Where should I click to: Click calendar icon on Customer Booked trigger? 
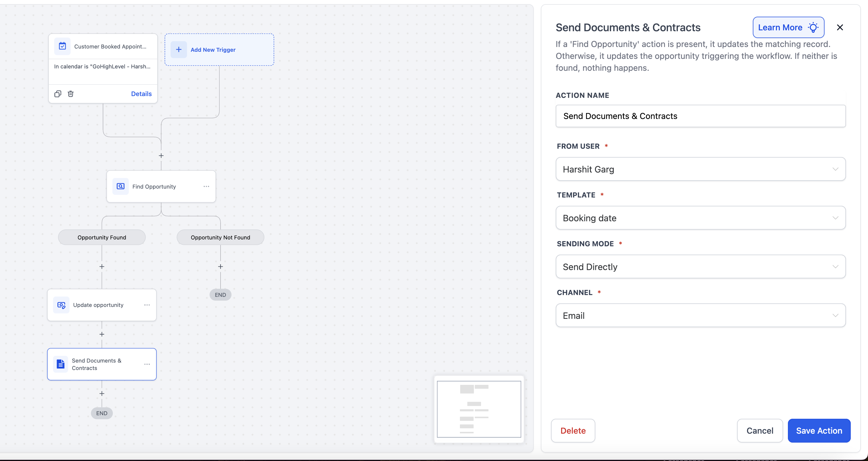tap(62, 46)
